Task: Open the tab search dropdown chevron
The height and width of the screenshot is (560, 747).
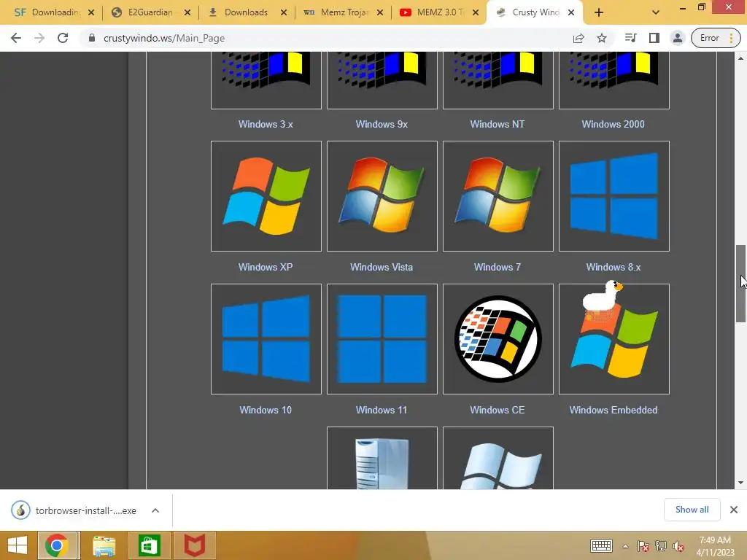Action: pos(656,13)
